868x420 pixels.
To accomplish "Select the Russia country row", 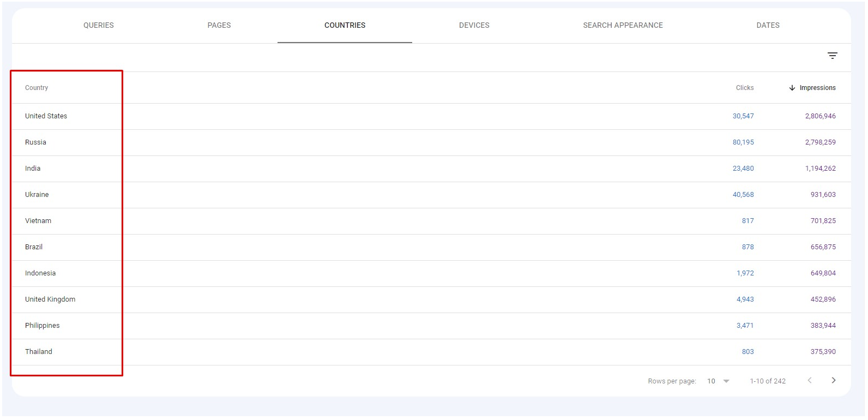I will (x=36, y=142).
